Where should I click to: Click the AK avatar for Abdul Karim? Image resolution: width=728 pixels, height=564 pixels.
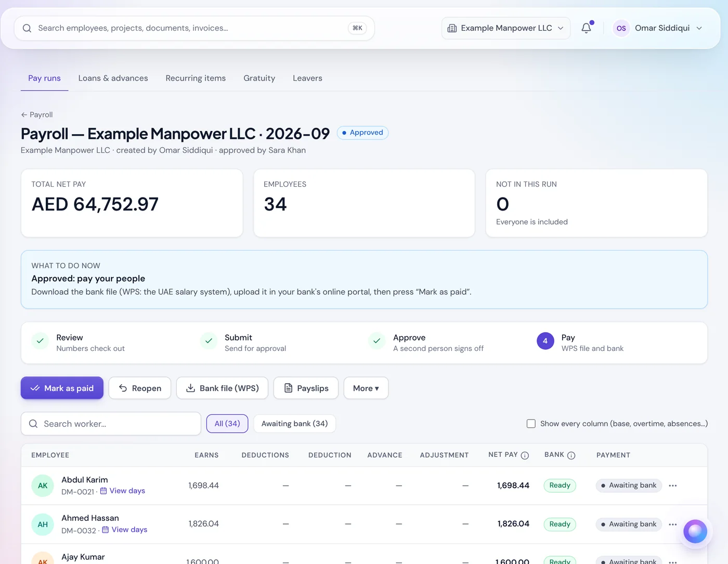[x=43, y=486]
